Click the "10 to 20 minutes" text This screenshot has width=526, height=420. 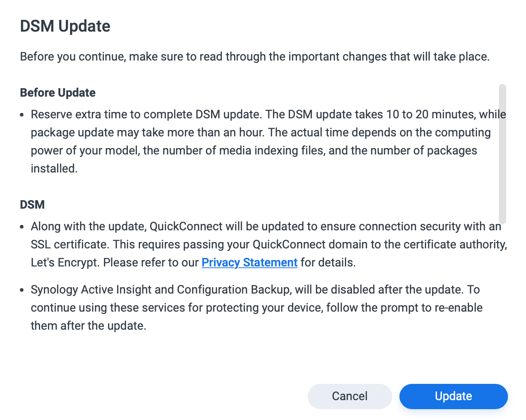(430, 114)
